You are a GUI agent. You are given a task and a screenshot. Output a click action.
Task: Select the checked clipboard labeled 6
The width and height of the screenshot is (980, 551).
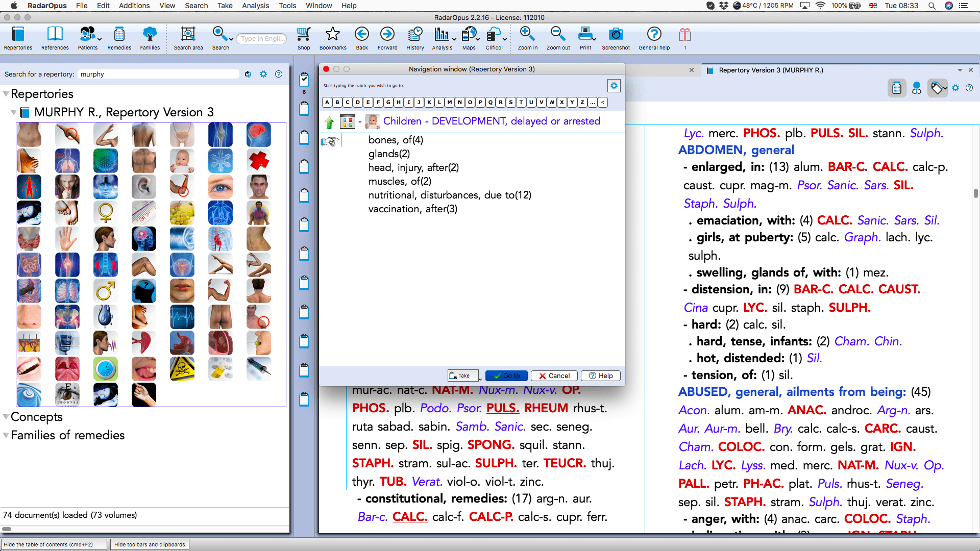pos(304,79)
